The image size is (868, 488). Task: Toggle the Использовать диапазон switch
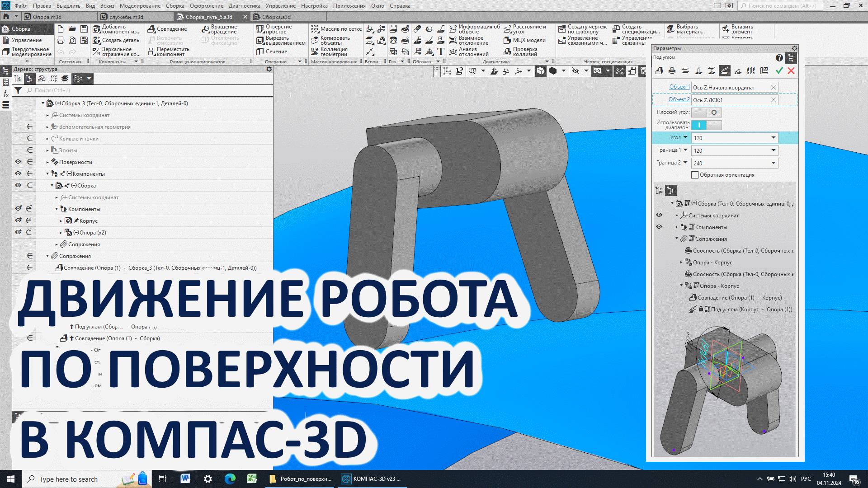click(707, 125)
